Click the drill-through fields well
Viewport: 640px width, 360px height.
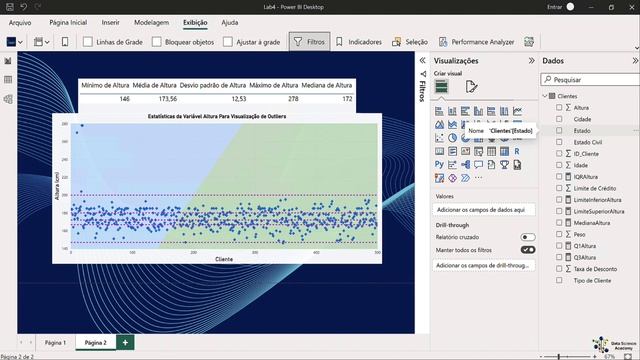(484, 265)
